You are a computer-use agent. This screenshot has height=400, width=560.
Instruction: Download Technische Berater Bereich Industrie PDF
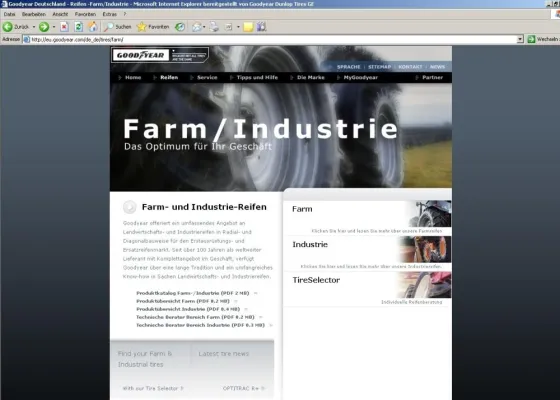[x=200, y=325]
